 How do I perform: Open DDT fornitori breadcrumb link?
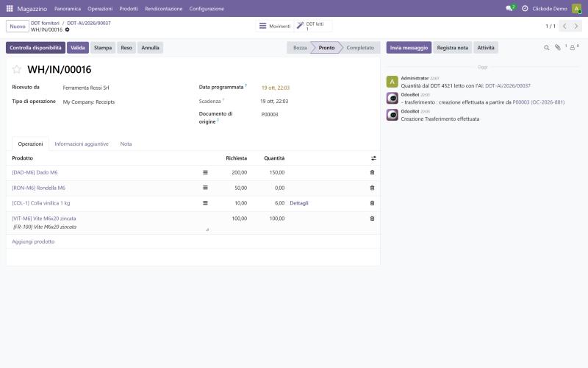pyautogui.click(x=45, y=23)
